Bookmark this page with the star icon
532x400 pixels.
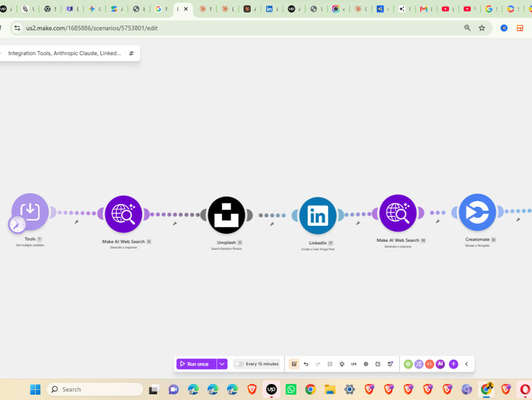pyautogui.click(x=482, y=28)
